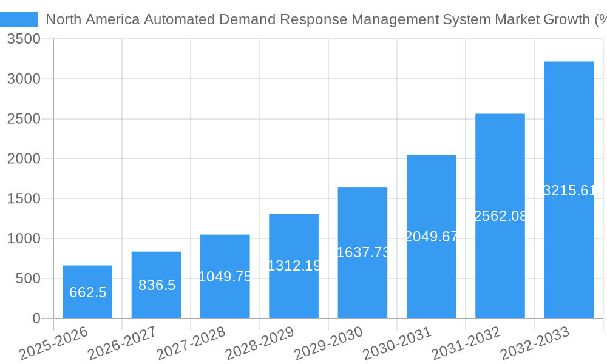Click the 3500 y-axis tick label
Screen dimensions: 607x364
(24, 39)
